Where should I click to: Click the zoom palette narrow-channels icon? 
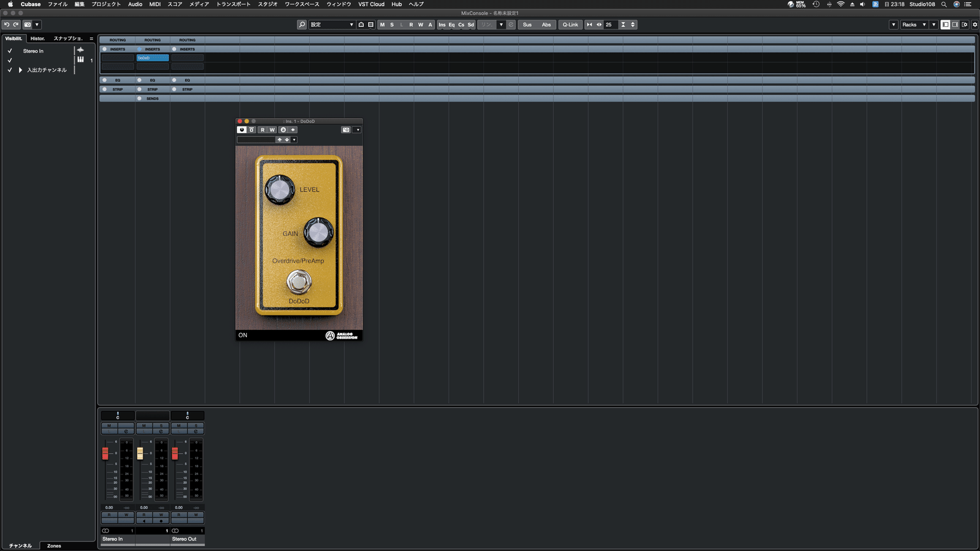point(589,24)
